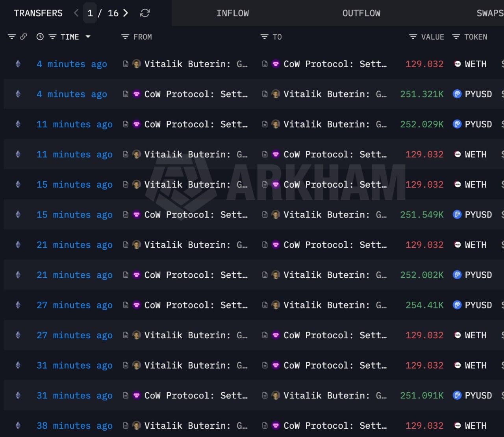This screenshot has height=437, width=504.
Task: Click the PYUSD token name in the 254.41K row
Action: 478,305
